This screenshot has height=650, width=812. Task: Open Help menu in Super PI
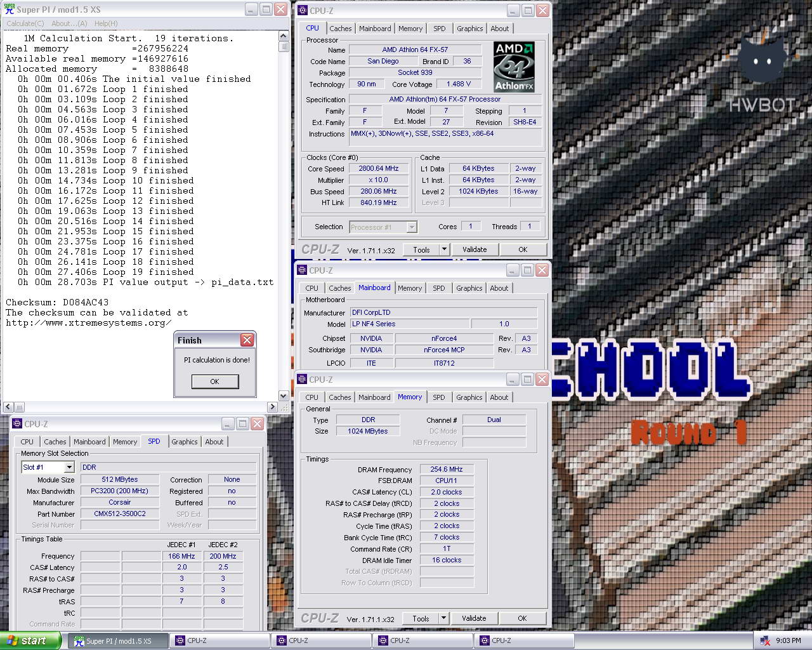pos(106,23)
